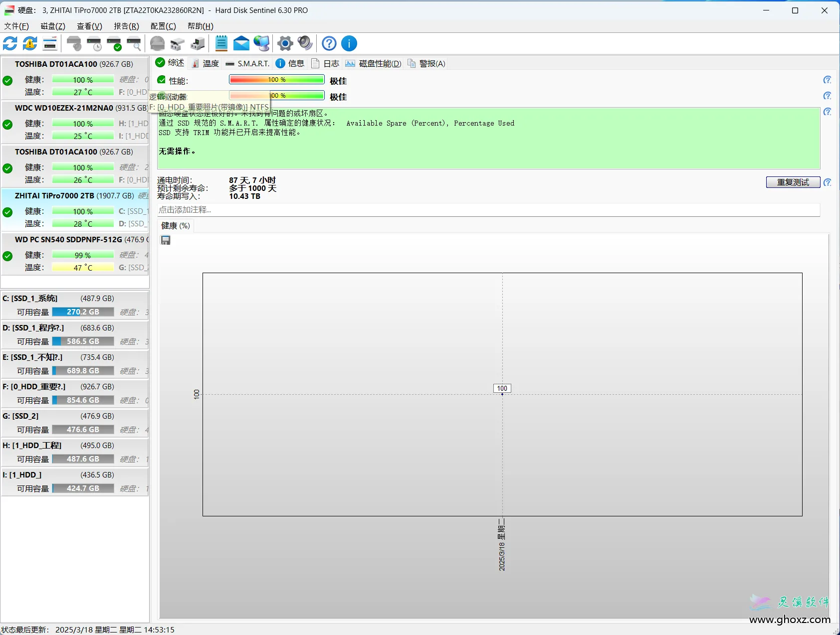
Task: Open the notepad report icon
Action: tap(221, 43)
